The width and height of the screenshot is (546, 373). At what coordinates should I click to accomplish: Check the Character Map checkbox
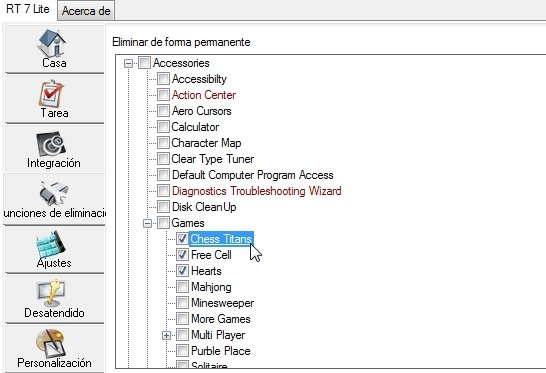(x=163, y=143)
